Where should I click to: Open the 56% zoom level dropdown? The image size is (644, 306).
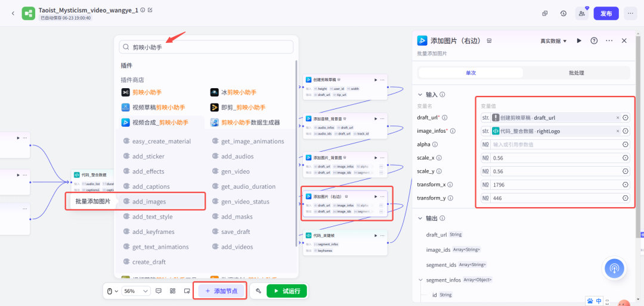[137, 291]
